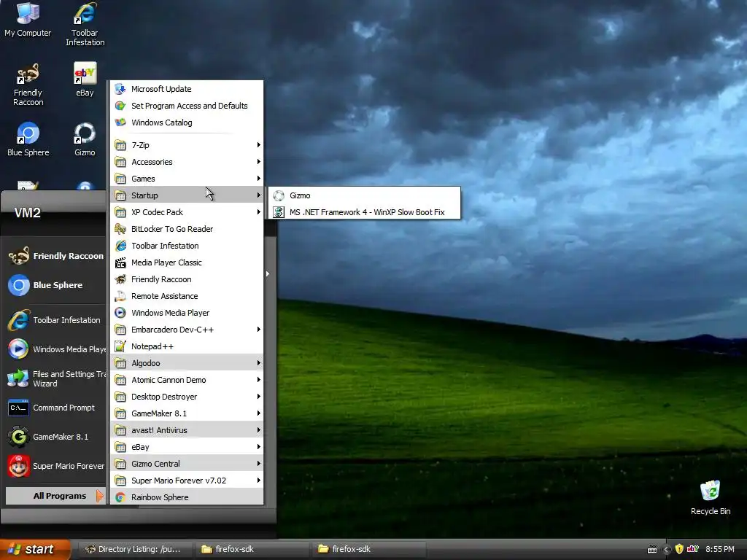Click Command Prompt icon in Start menu
This screenshot has height=560, width=747.
(18, 408)
